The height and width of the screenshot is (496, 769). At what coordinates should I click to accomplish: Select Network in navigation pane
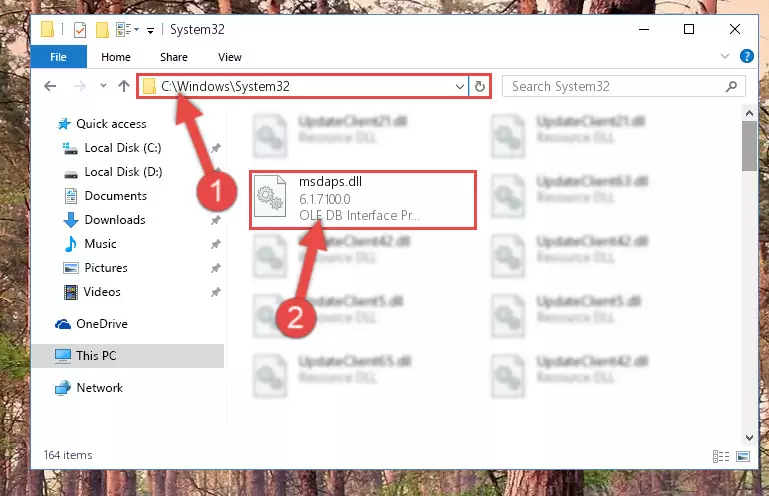pos(99,388)
